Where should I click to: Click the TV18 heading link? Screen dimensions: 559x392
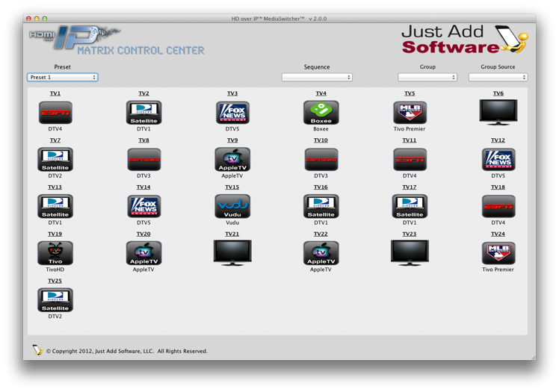pyautogui.click(x=498, y=187)
